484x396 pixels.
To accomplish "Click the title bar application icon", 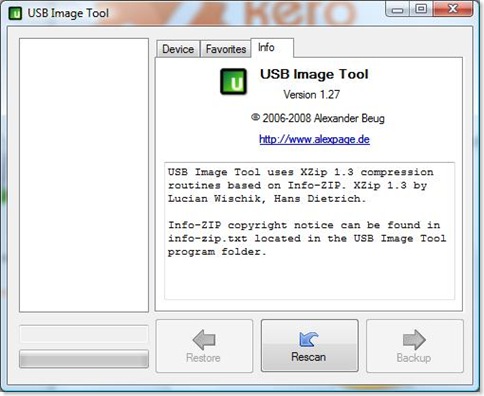I will coord(15,13).
